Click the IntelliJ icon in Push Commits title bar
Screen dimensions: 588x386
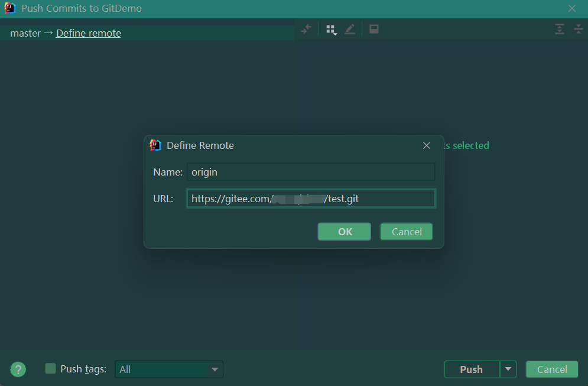tap(10, 8)
